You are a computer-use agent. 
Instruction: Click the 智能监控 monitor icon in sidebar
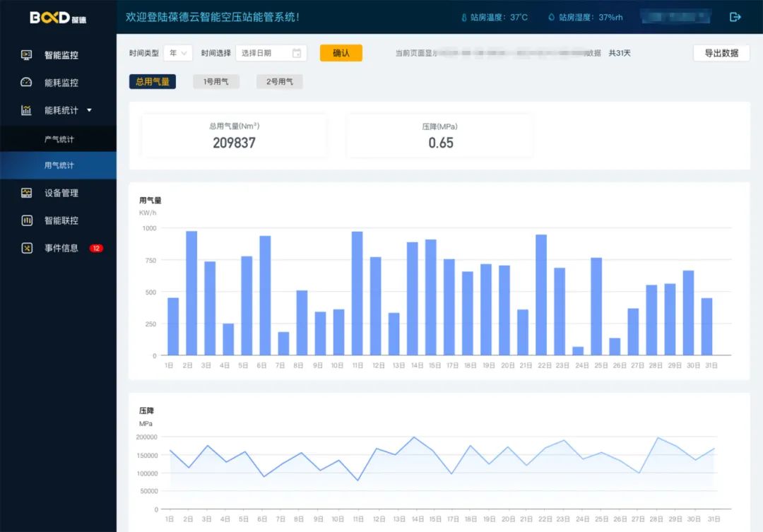pos(27,55)
